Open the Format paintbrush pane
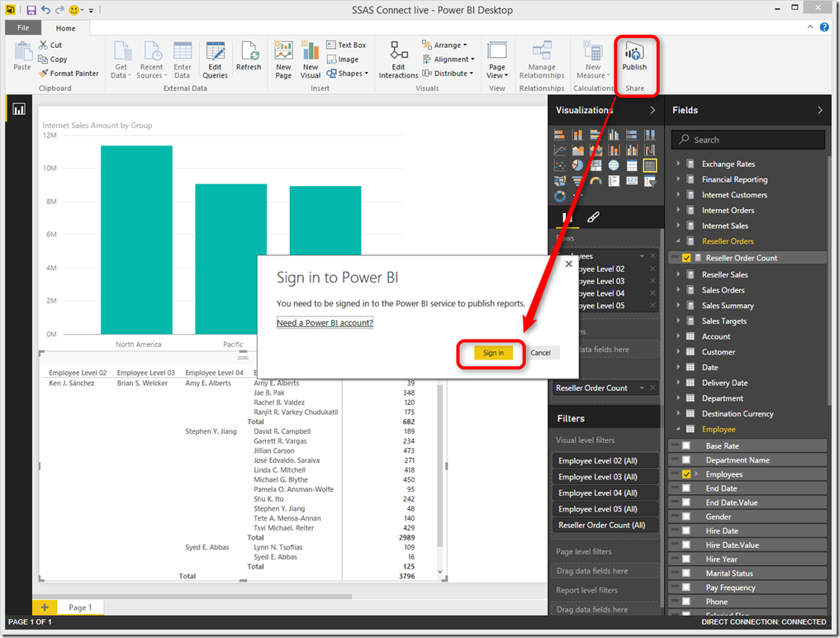 pos(593,217)
